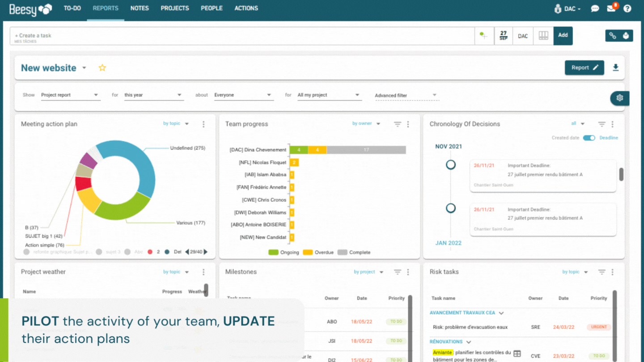The height and width of the screenshot is (362, 644).
Task: Open the mail notifications envelope icon
Action: (611, 8)
